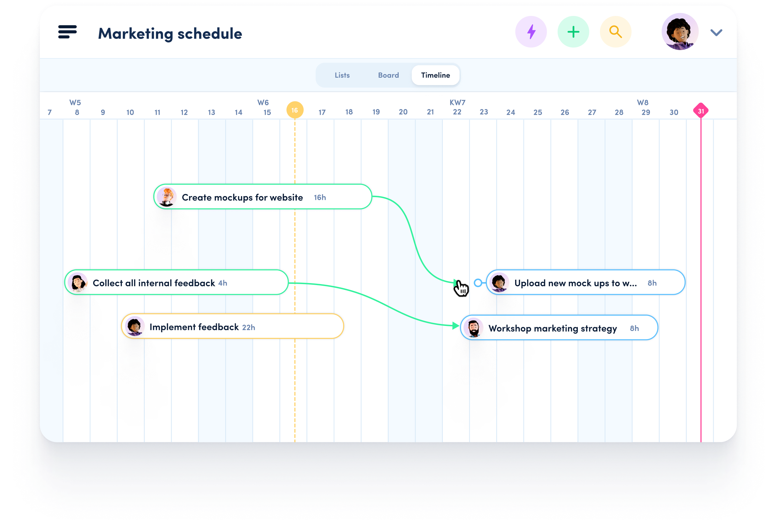Select the Timeline tab
Screen dimensions: 777x532
point(435,75)
